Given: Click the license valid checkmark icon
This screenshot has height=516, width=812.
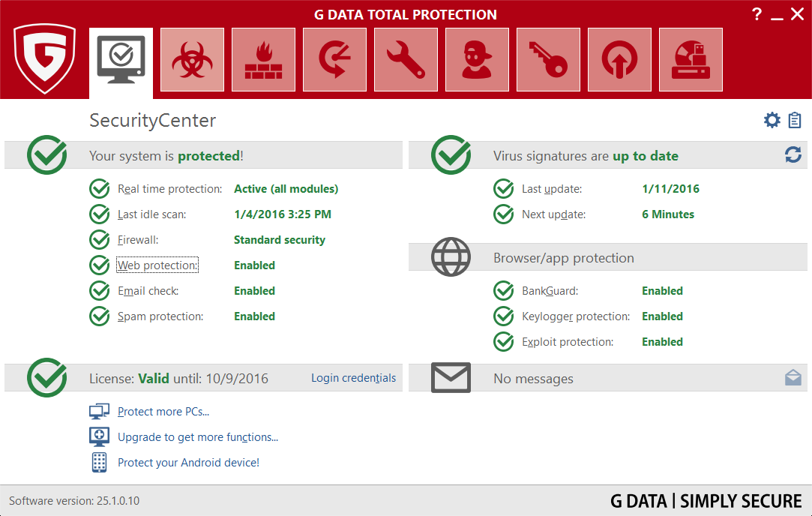Looking at the screenshot, I should (47, 378).
